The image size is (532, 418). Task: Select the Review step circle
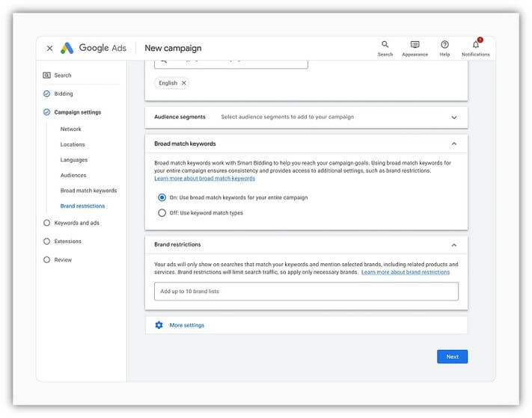click(47, 259)
